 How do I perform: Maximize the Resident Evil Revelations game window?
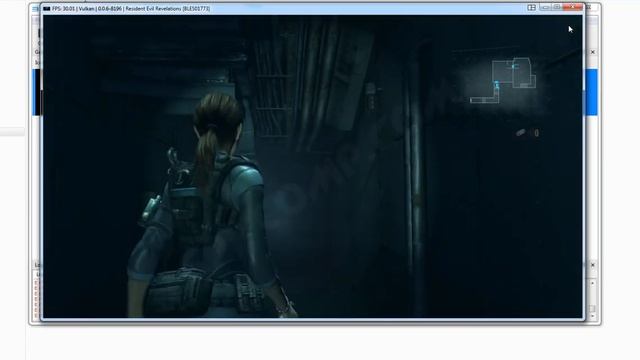pos(556,7)
